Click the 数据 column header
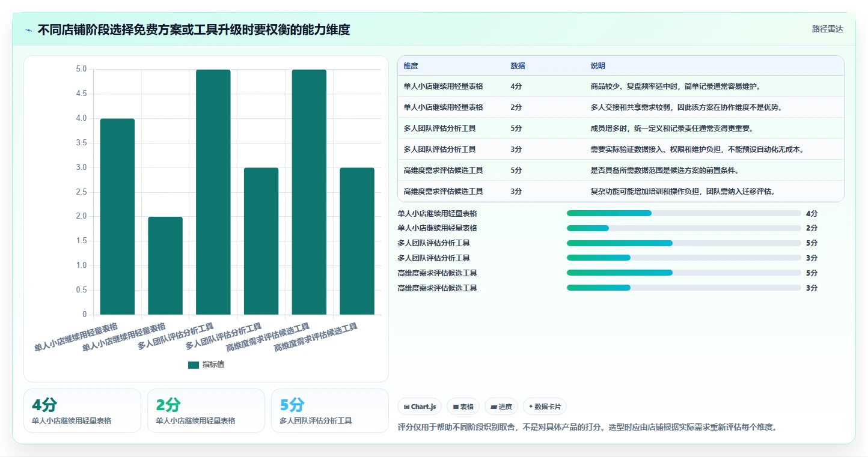 point(518,66)
